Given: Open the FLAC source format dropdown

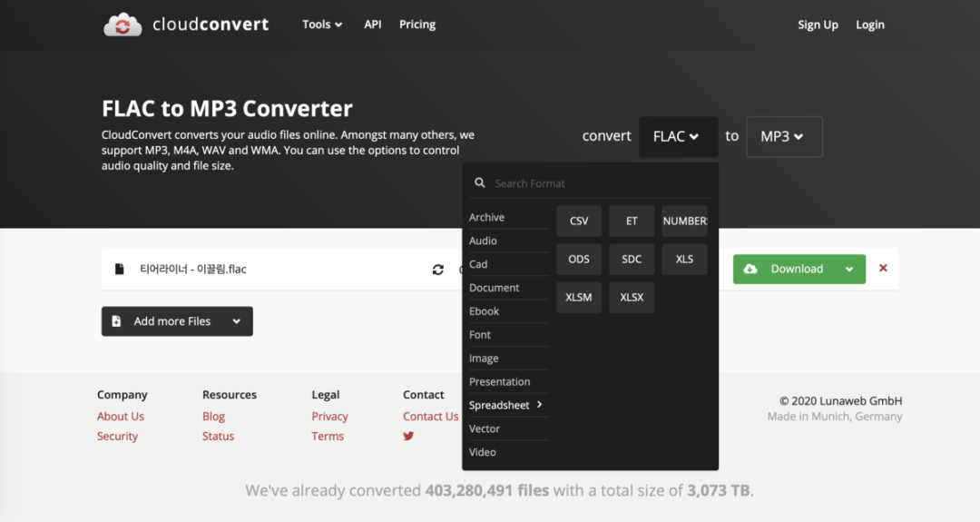Looking at the screenshot, I should point(678,136).
